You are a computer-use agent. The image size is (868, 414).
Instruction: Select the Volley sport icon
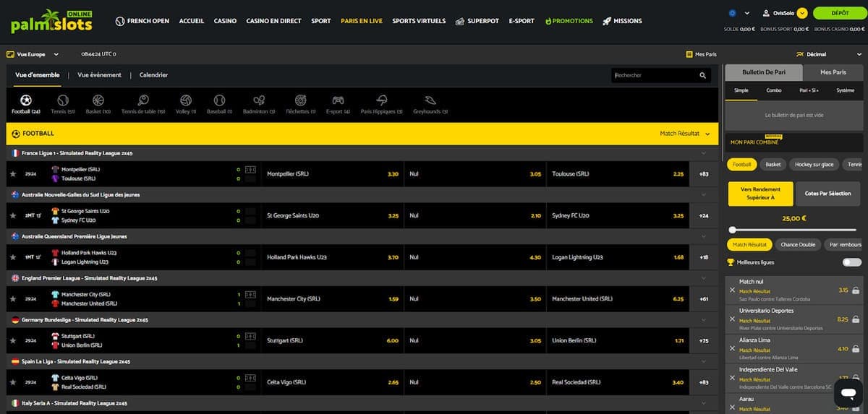coord(186,100)
